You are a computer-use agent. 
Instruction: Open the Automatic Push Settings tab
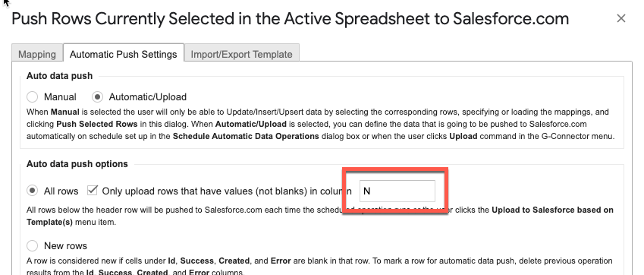tap(123, 54)
